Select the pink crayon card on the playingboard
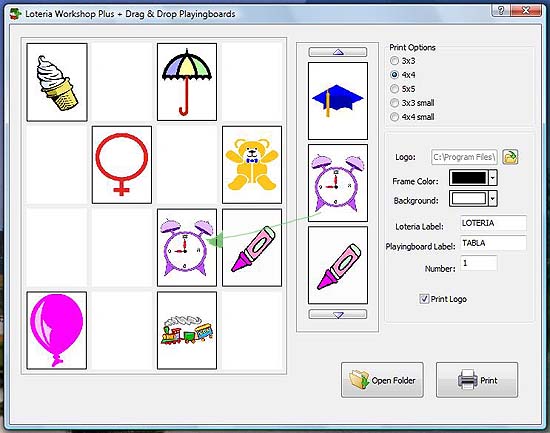 [x=252, y=248]
